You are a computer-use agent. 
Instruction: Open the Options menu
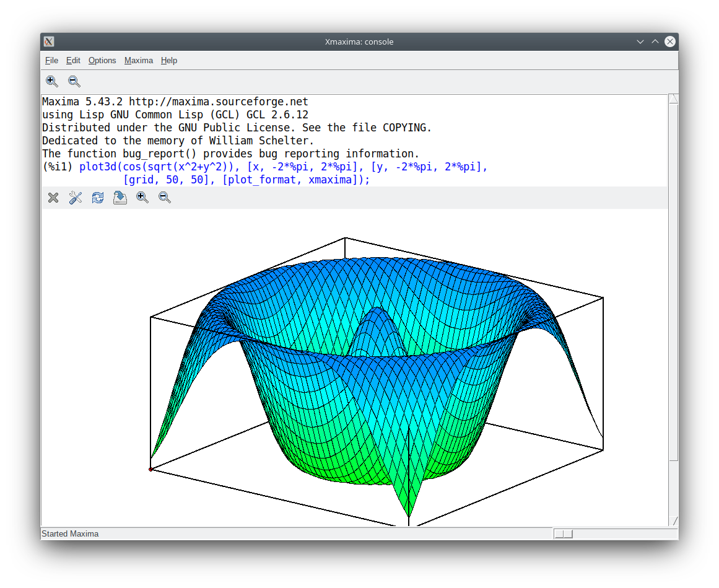point(102,61)
